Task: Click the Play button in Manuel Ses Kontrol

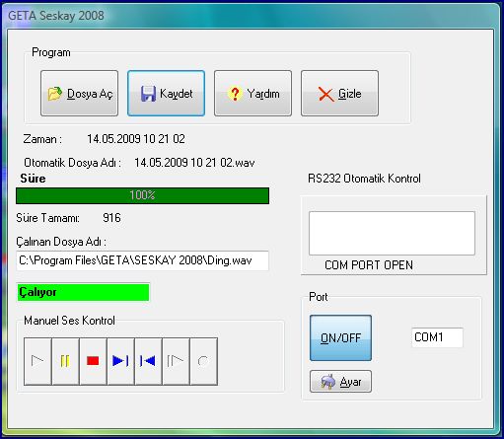Action: coord(37,361)
